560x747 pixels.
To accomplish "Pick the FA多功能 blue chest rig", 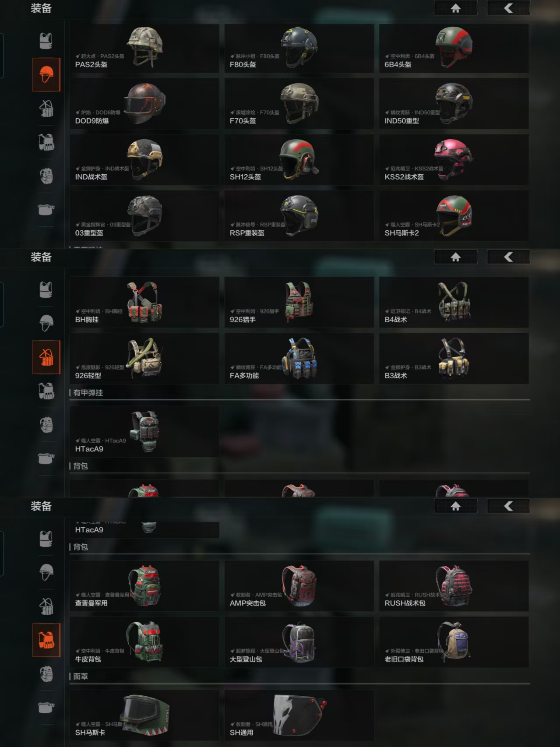I will [299, 359].
